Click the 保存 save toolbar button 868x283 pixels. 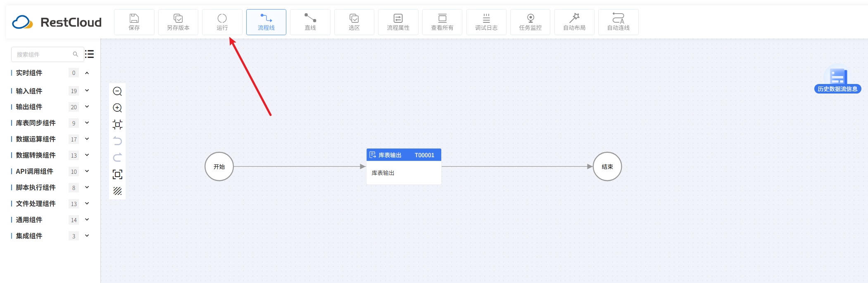134,22
